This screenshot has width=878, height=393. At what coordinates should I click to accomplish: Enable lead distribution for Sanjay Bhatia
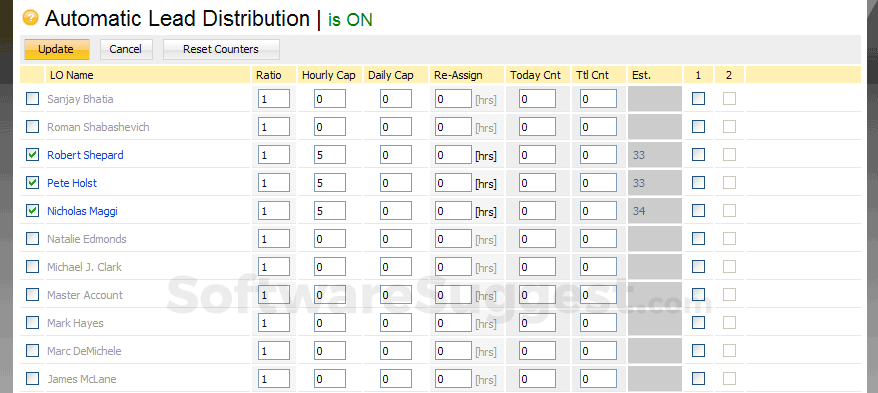click(x=32, y=99)
